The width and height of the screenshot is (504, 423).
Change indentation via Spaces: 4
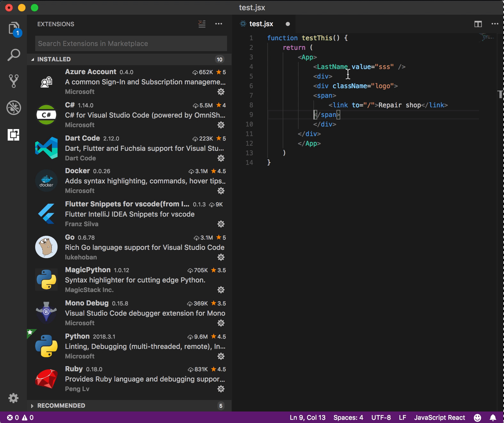coord(348,418)
